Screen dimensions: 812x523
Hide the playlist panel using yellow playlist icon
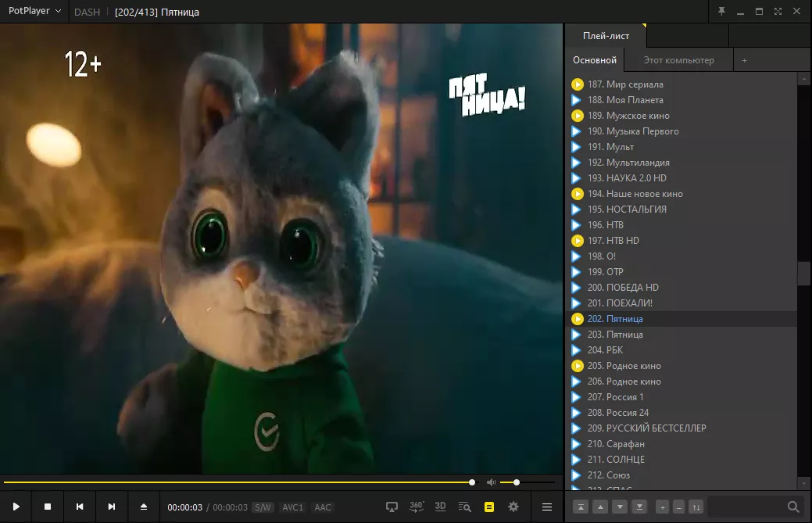tap(489, 507)
